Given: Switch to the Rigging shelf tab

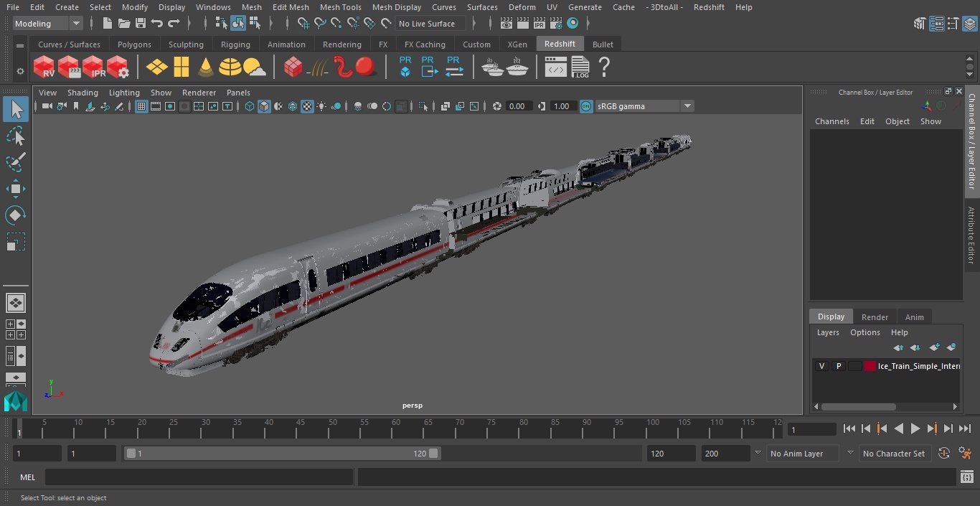Looking at the screenshot, I should coord(235,44).
